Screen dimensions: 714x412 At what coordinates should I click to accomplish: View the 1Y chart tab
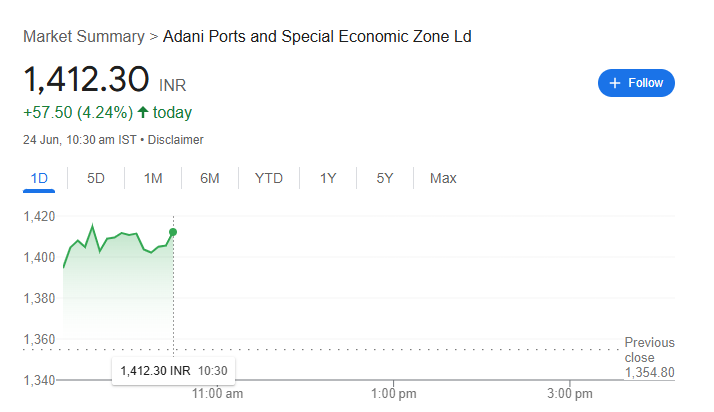(328, 178)
